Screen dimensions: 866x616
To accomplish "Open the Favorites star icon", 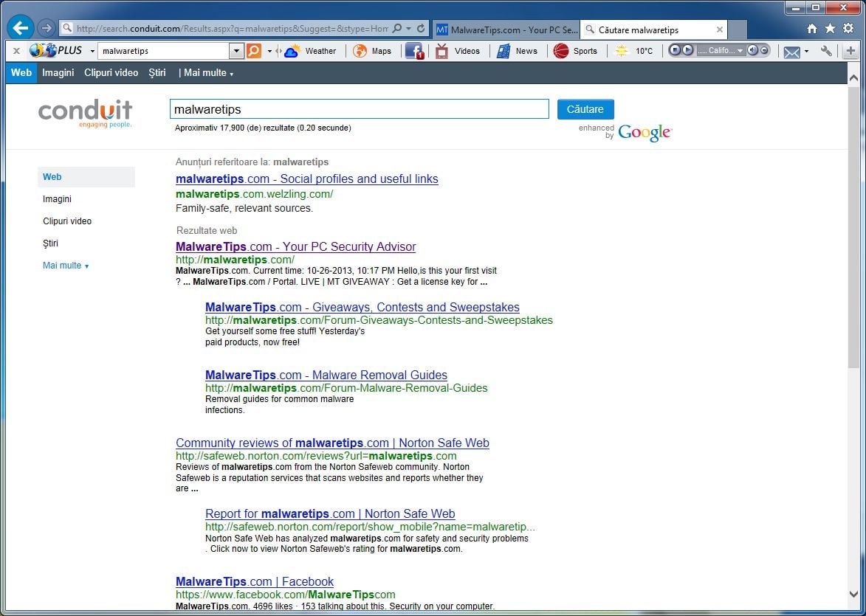I will click(830, 29).
